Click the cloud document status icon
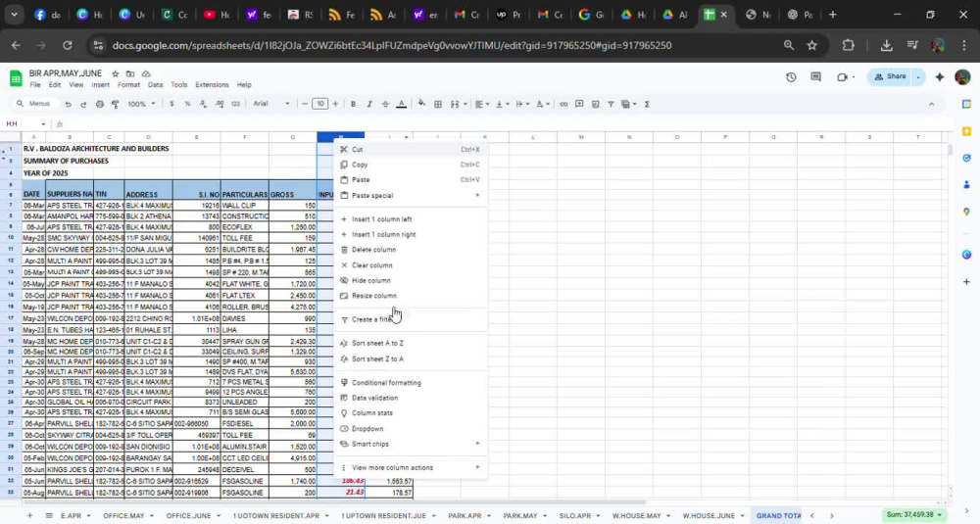 [x=146, y=73]
